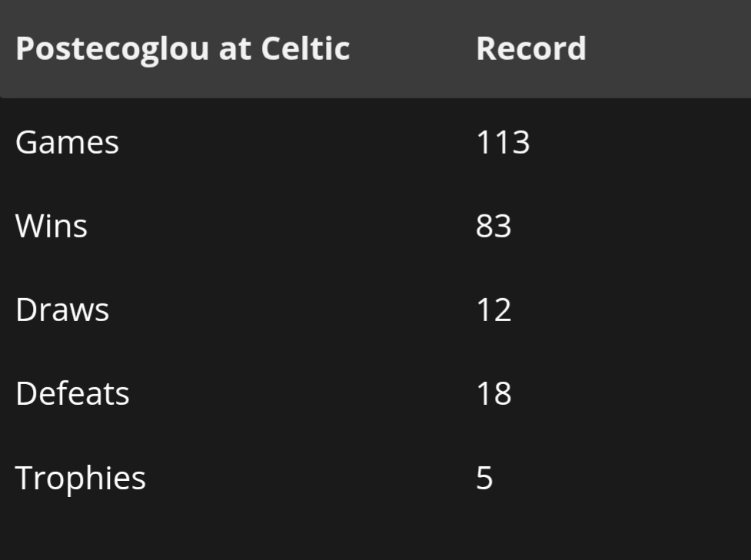
Task: Click the draws value 12
Action: click(493, 310)
